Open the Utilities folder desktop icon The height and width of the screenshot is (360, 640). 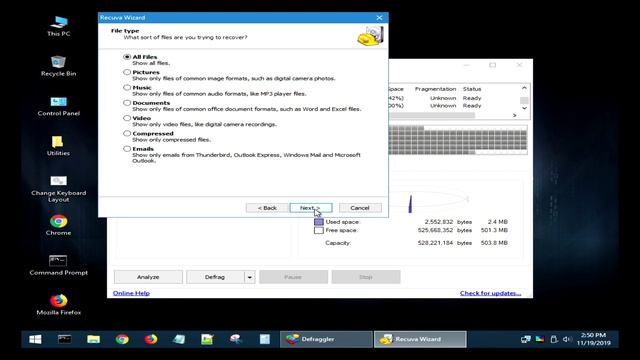pyautogui.click(x=58, y=146)
